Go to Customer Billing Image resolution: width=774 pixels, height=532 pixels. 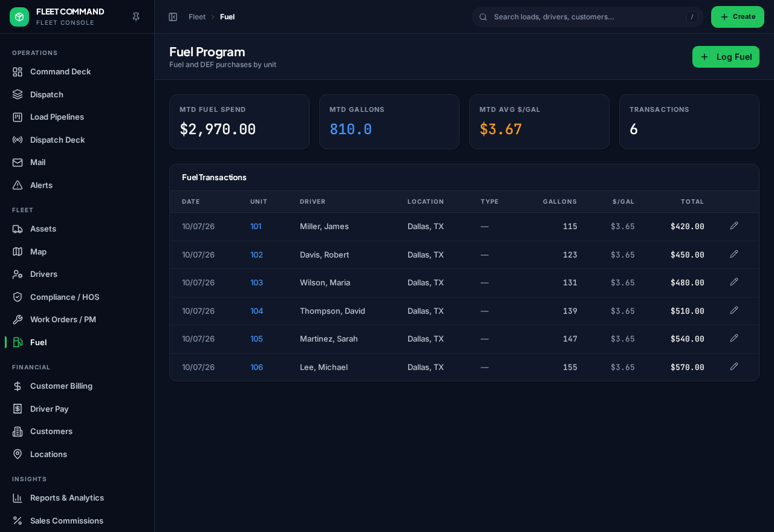pos(77,386)
